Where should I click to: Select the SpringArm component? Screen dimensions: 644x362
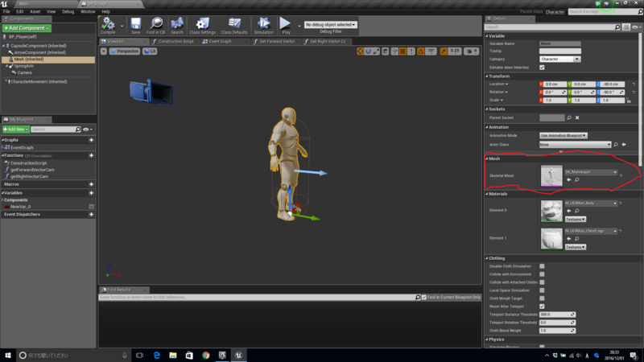coord(24,66)
